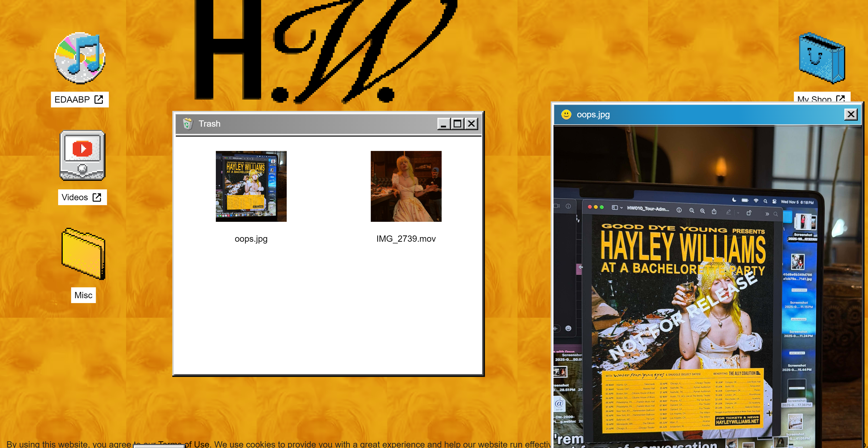Close the Trash window

[472, 124]
